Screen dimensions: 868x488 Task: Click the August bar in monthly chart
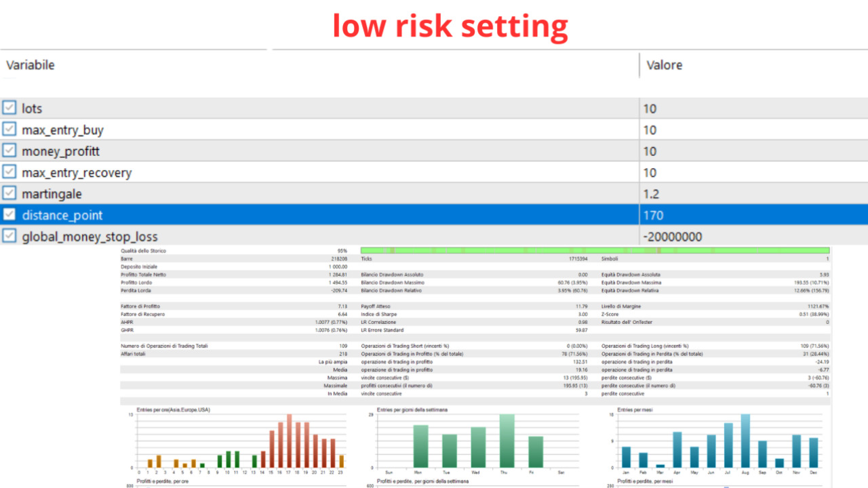[x=745, y=441]
